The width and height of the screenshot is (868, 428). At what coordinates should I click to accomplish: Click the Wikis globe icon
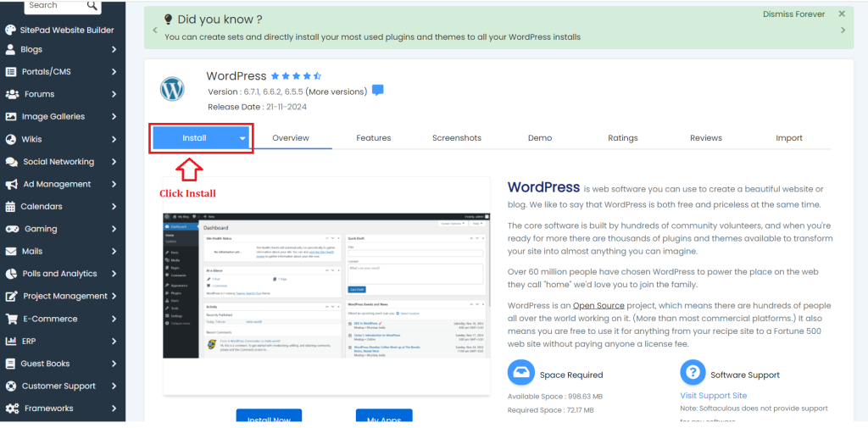10,139
